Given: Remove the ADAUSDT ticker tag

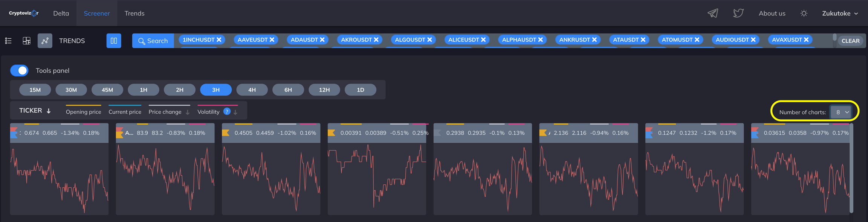Looking at the screenshot, I should [322, 40].
